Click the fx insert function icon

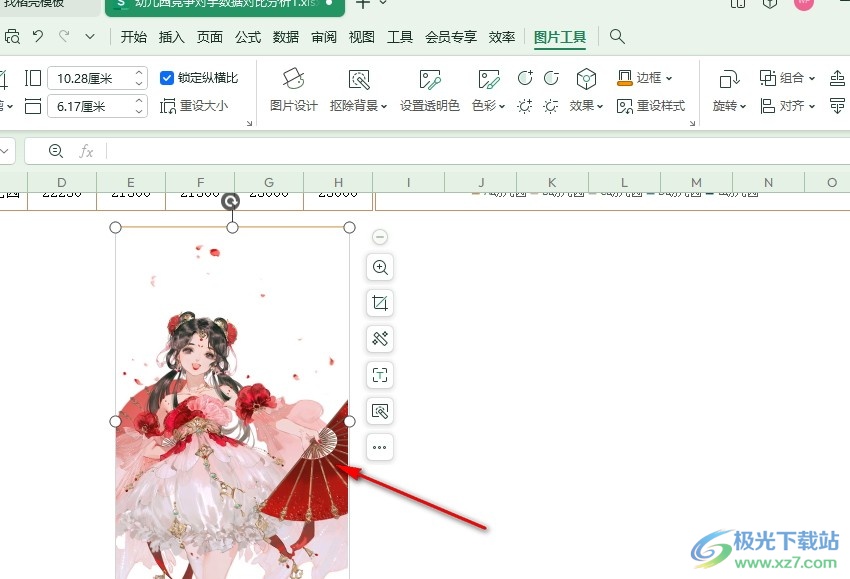coord(86,151)
